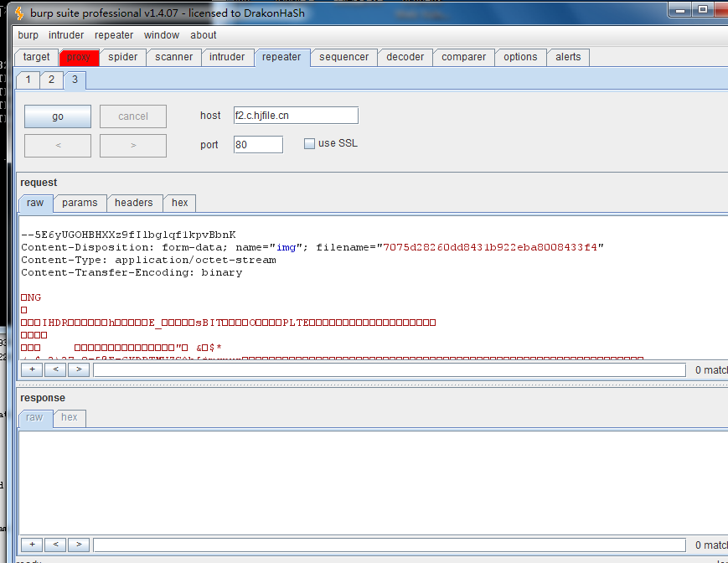The width and height of the screenshot is (728, 563).
Task: Find previous match in response search
Action: pos(56,545)
